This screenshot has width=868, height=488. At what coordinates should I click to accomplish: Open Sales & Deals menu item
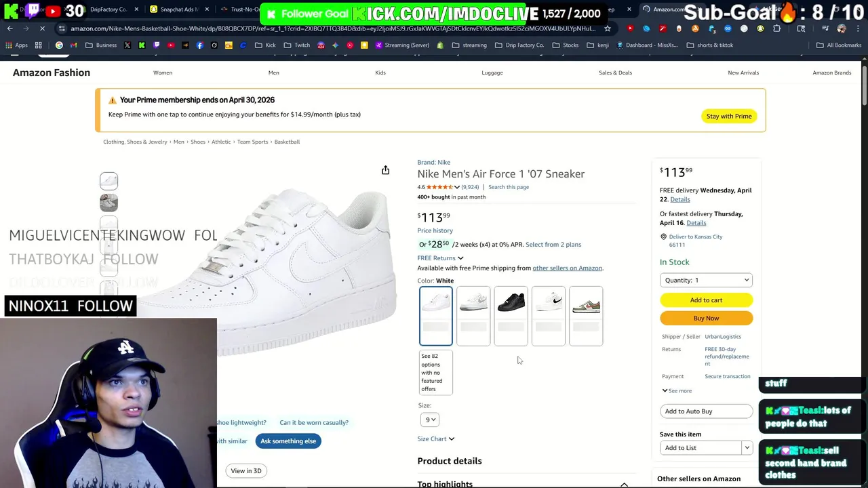tap(615, 73)
